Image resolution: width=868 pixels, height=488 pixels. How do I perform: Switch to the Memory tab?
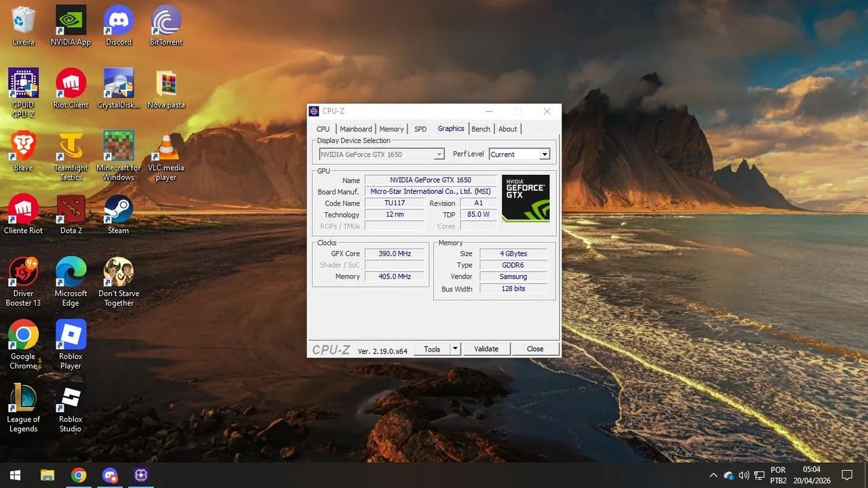(x=391, y=129)
